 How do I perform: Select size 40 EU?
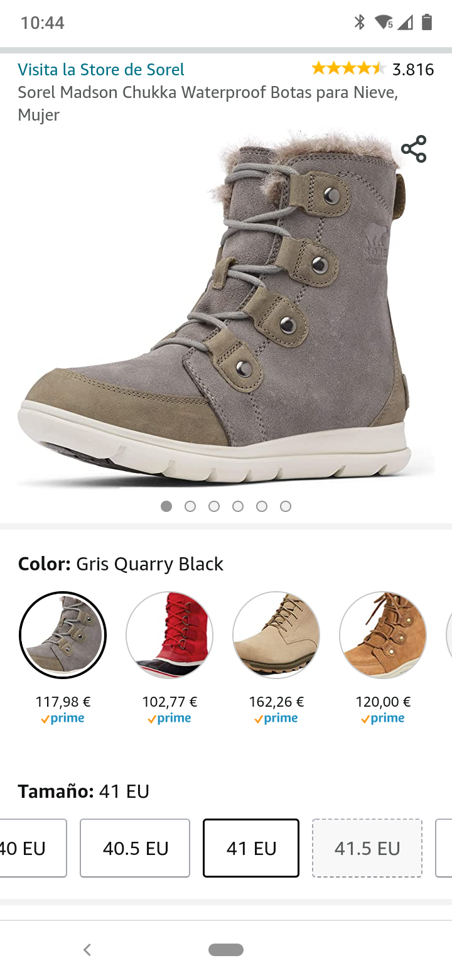[x=31, y=848]
